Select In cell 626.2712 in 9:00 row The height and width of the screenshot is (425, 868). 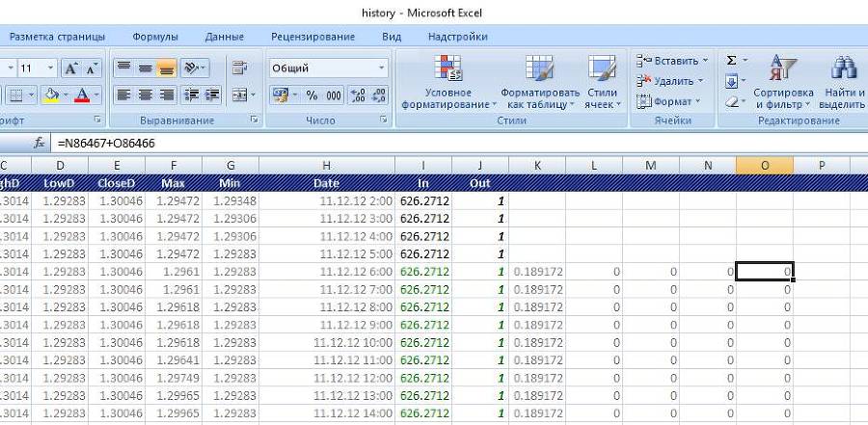423,325
